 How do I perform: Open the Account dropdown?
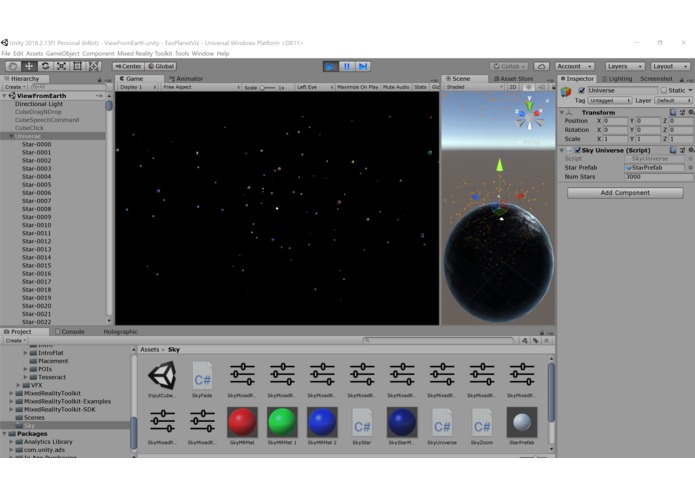pos(574,66)
